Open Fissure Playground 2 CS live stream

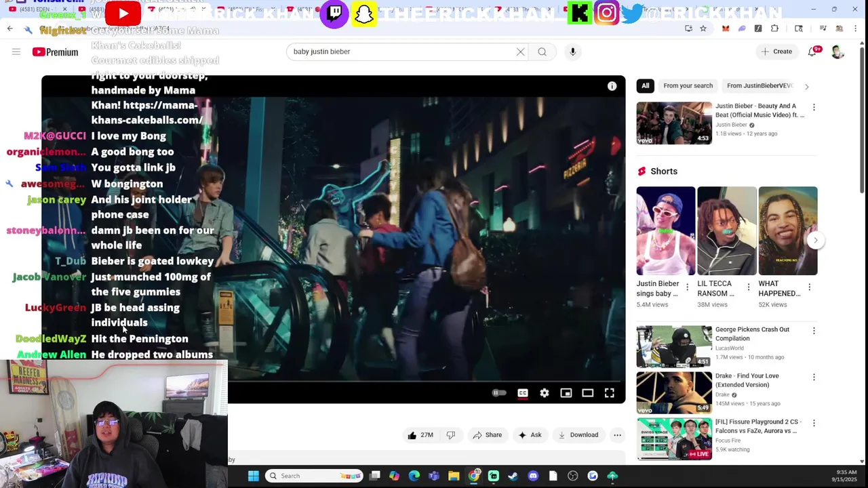[674, 439]
